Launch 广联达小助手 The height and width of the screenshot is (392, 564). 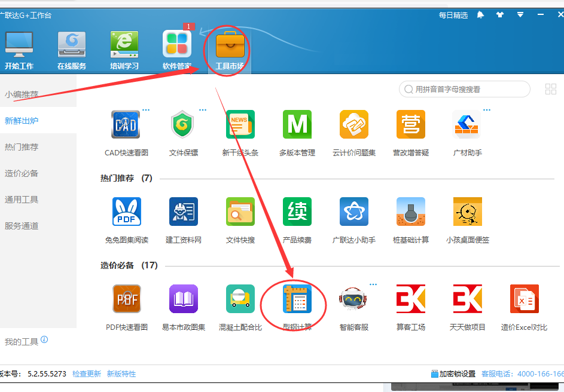[354, 212]
